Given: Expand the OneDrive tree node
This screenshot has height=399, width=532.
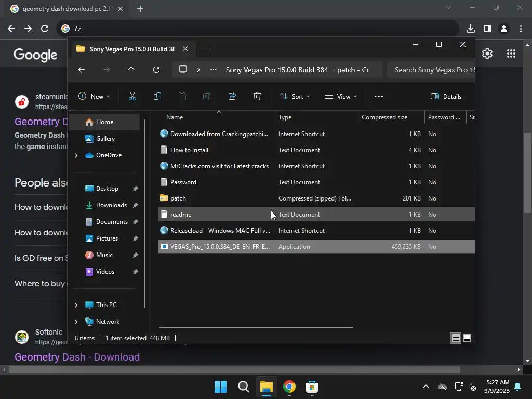Looking at the screenshot, I should click(76, 155).
